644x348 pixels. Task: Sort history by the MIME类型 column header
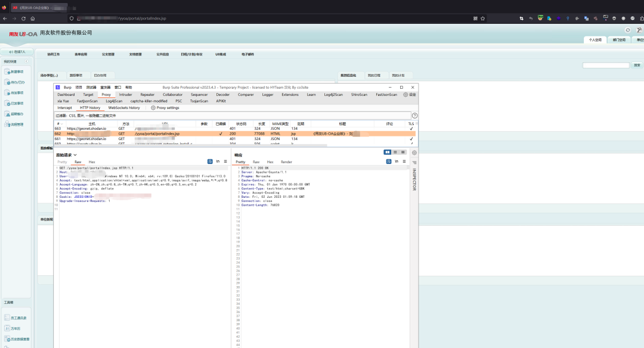(280, 123)
